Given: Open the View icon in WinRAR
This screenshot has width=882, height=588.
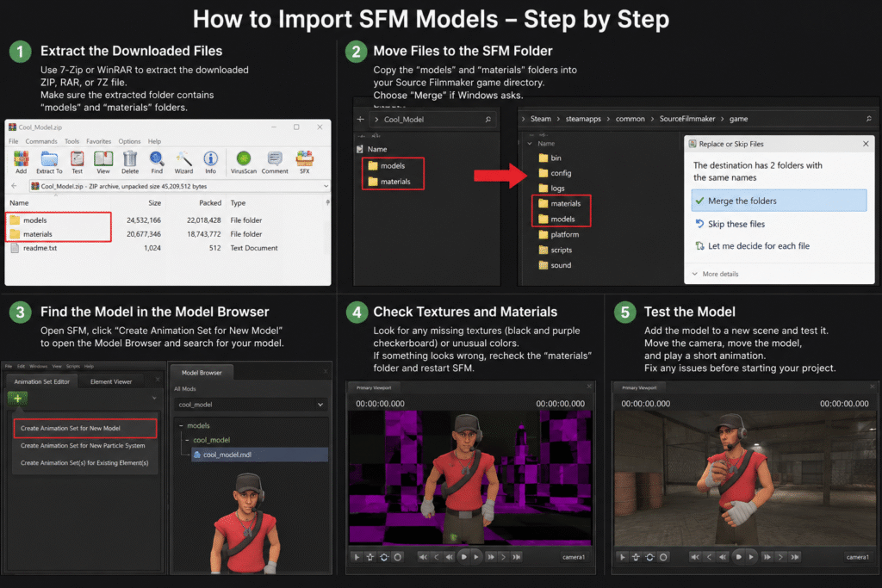Looking at the screenshot, I should tap(103, 162).
